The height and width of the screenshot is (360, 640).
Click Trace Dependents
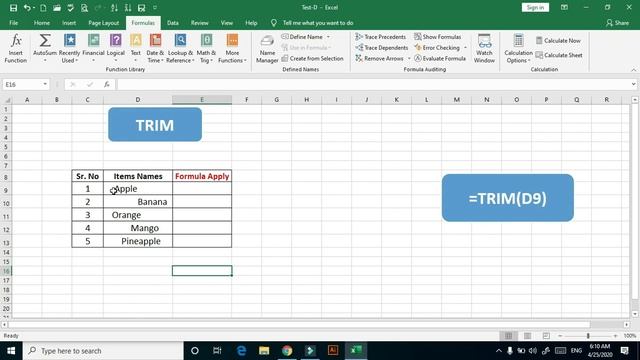(381, 48)
